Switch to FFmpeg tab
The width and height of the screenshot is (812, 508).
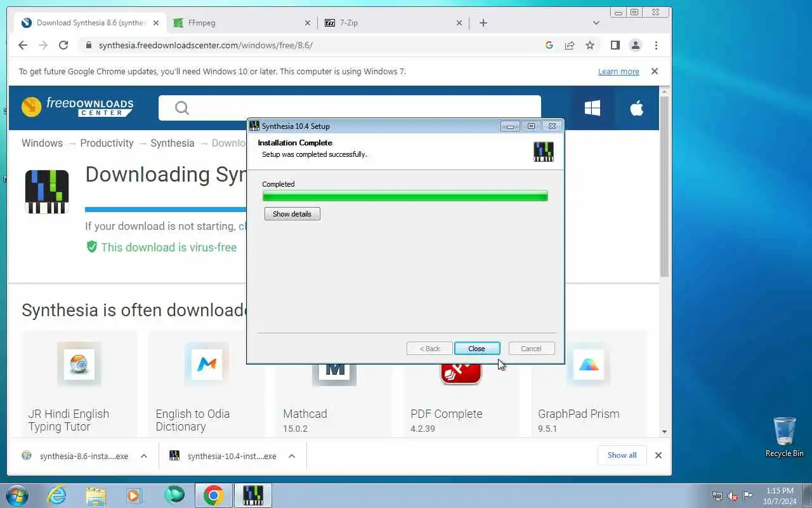pyautogui.click(x=242, y=23)
